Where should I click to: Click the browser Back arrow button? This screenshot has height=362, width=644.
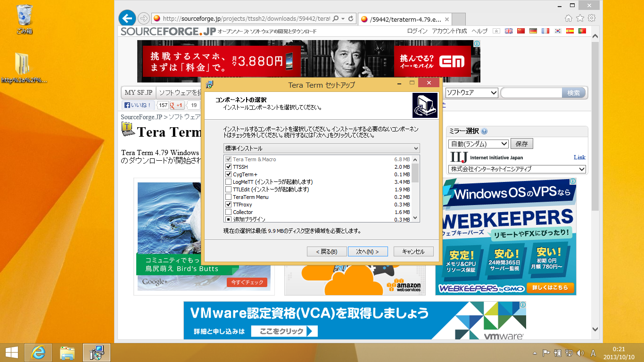click(x=126, y=18)
